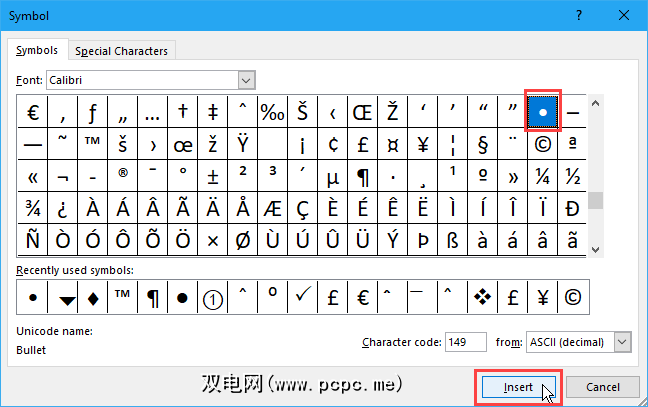The width and height of the screenshot is (648, 407).
Task: Pick the cent sign symbol
Action: coord(333,144)
